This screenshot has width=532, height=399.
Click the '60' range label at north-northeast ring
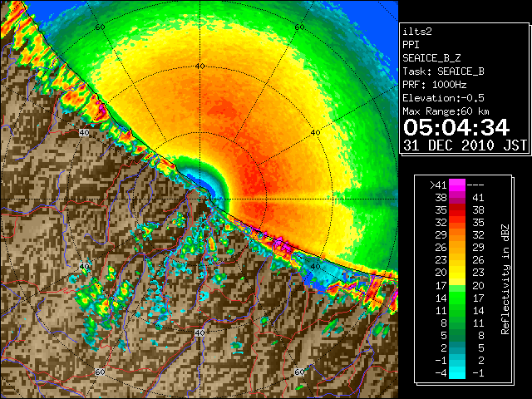[299, 27]
